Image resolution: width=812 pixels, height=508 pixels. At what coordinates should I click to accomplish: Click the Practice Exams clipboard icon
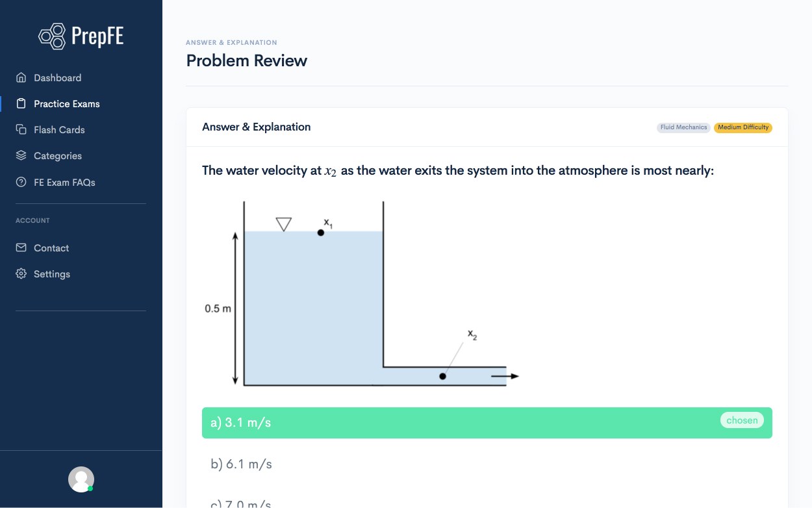tap(21, 104)
